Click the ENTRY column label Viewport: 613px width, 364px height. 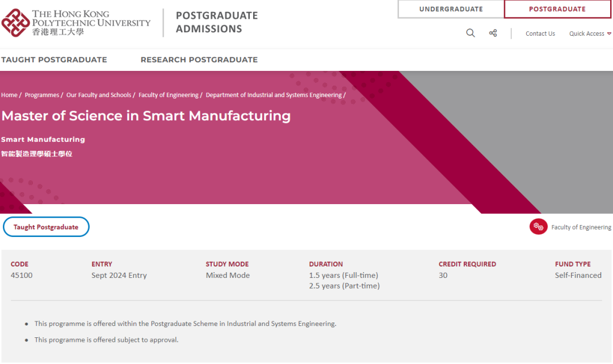[102, 264]
